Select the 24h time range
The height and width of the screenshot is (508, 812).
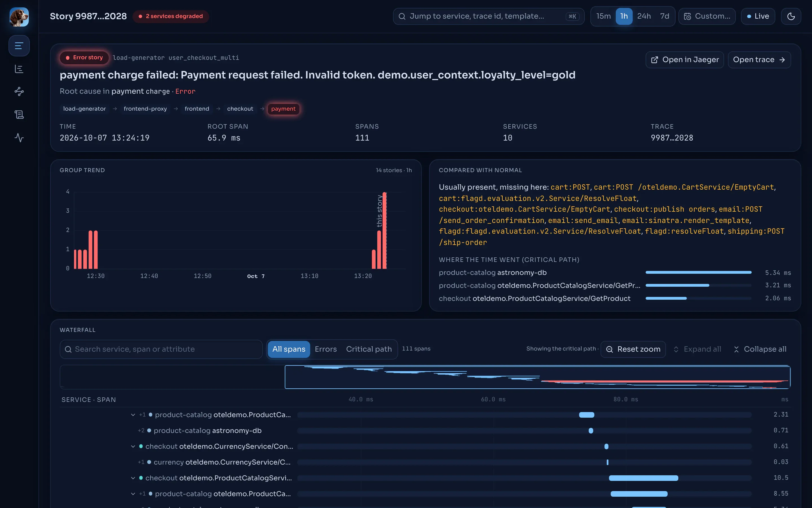[644, 16]
